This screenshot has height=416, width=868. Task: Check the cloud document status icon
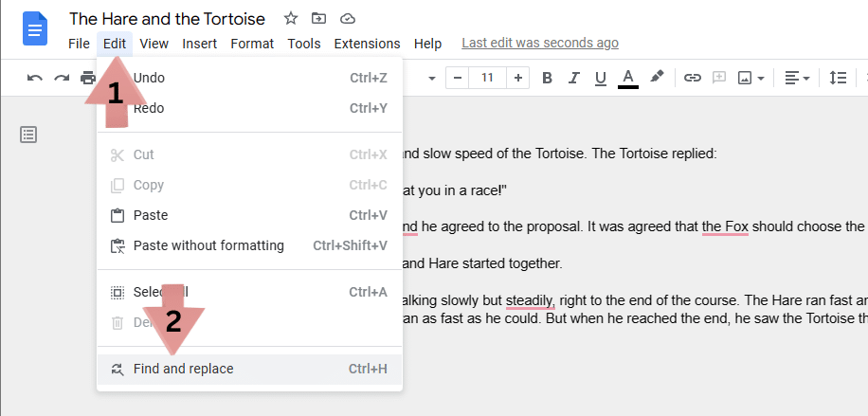[347, 18]
